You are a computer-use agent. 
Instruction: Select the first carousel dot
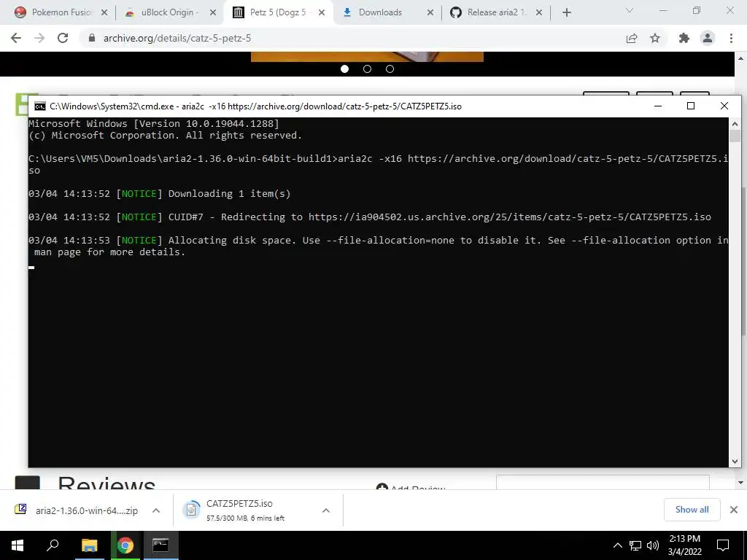[x=344, y=69]
